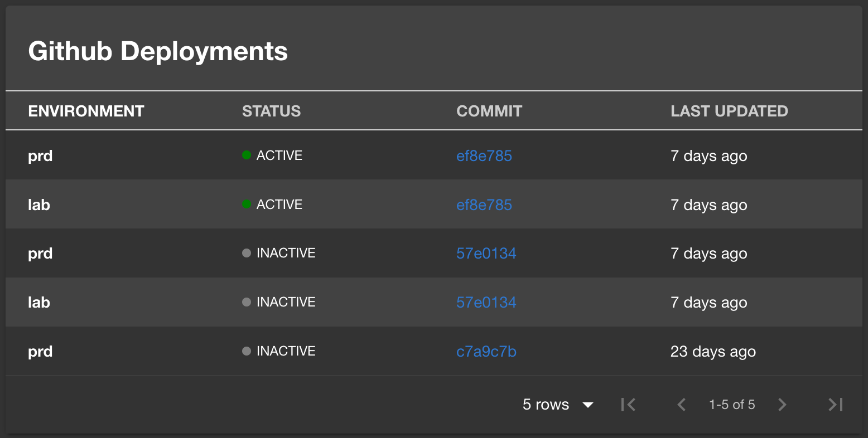This screenshot has height=438, width=868.
Task: Click the dropdown arrow next to 5 rows
Action: pos(589,405)
